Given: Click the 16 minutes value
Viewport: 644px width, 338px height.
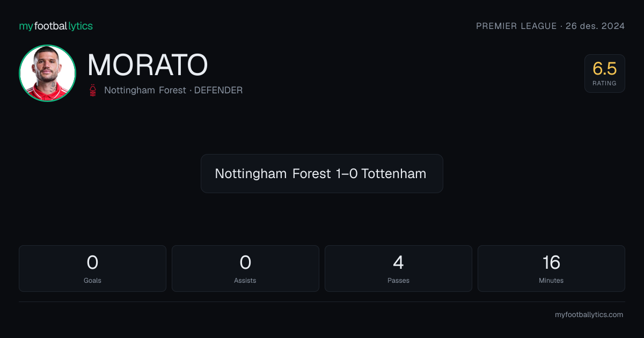Looking at the screenshot, I should 551,262.
